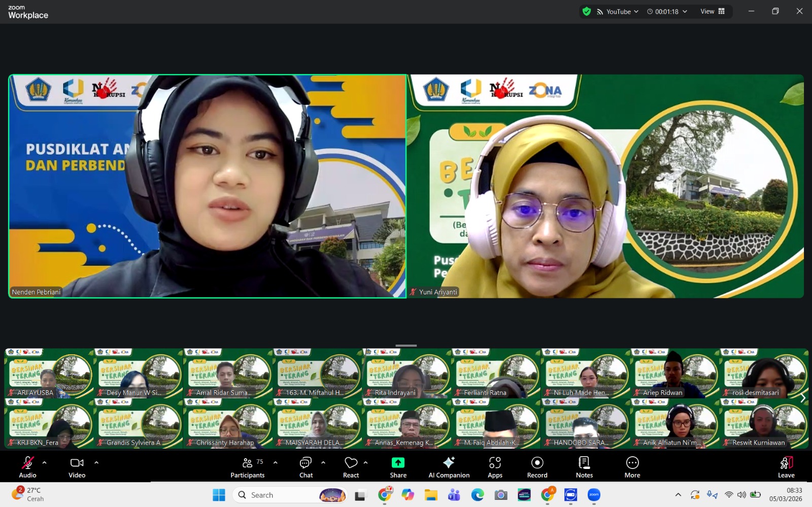Open the YouTube live stream dropdown
The image size is (812, 507).
618,12
